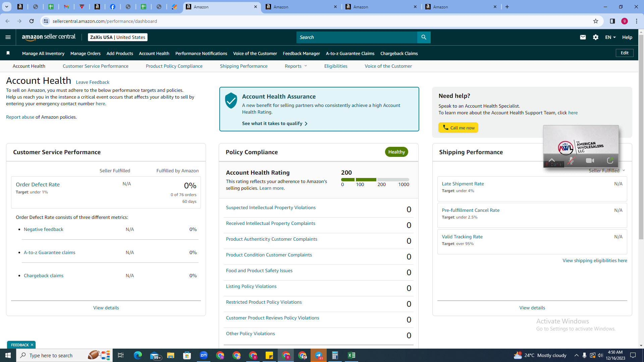Open the Seller Central hamburger menu
Image resolution: width=644 pixels, height=362 pixels.
(8, 37)
